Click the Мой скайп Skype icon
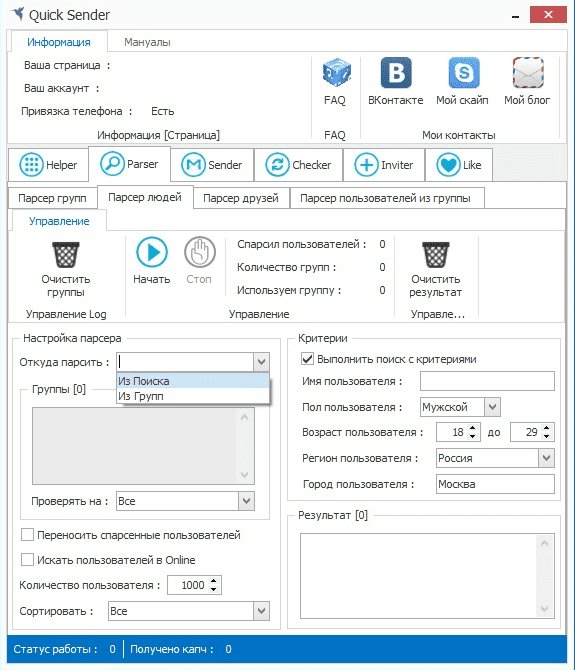Viewport: 575px width, 670px height. click(464, 72)
